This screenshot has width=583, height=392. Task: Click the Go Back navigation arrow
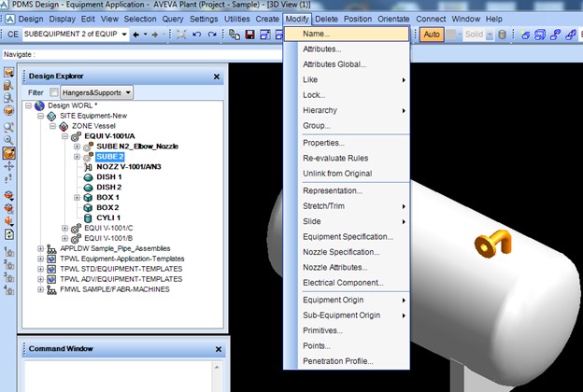click(x=135, y=35)
